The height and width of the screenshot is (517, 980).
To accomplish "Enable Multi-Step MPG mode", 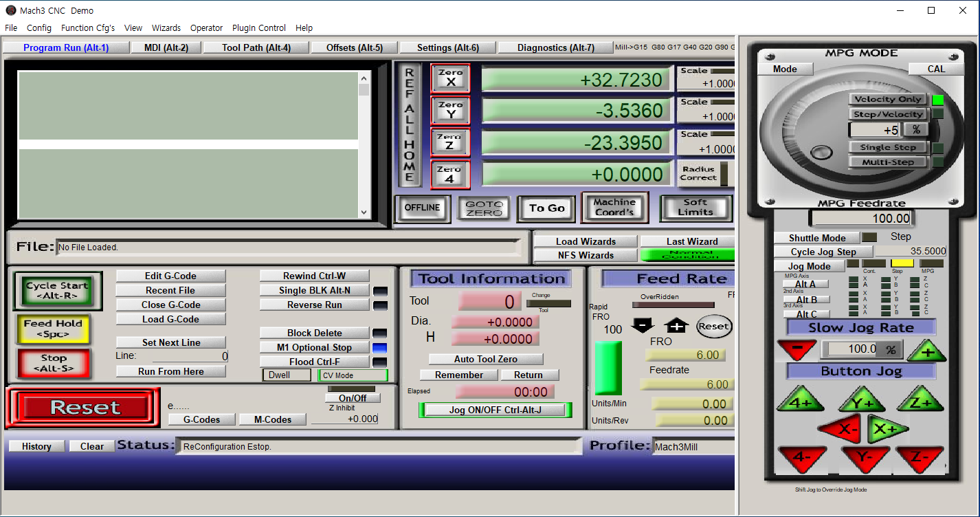I will 888,162.
